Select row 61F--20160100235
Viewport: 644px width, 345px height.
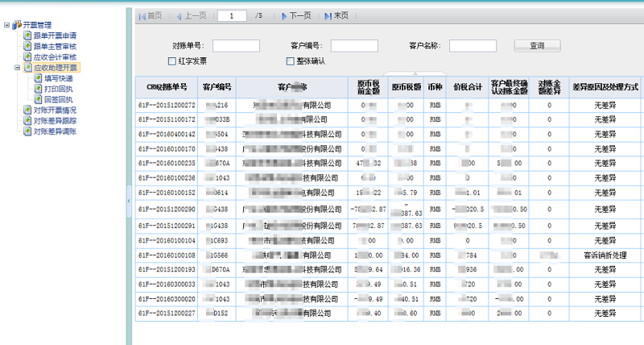click(x=388, y=164)
